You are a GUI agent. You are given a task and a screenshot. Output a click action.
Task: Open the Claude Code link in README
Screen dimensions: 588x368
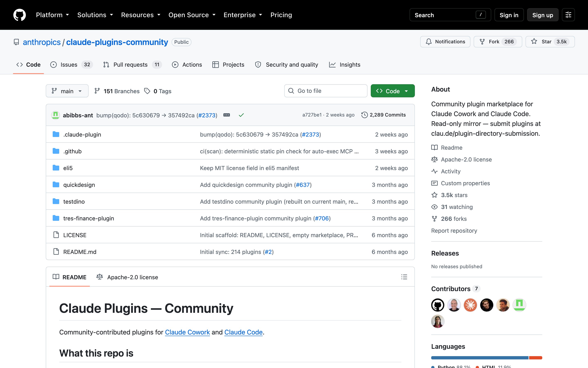(x=243, y=332)
